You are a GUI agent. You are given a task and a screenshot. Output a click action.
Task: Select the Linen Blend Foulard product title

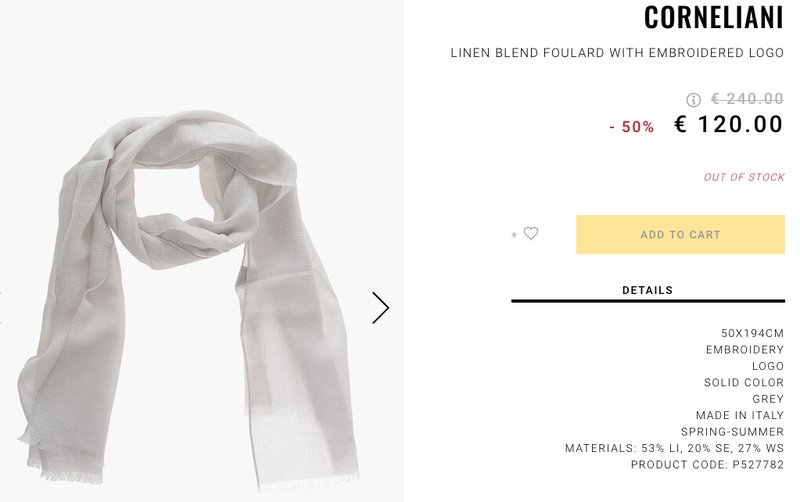click(617, 53)
